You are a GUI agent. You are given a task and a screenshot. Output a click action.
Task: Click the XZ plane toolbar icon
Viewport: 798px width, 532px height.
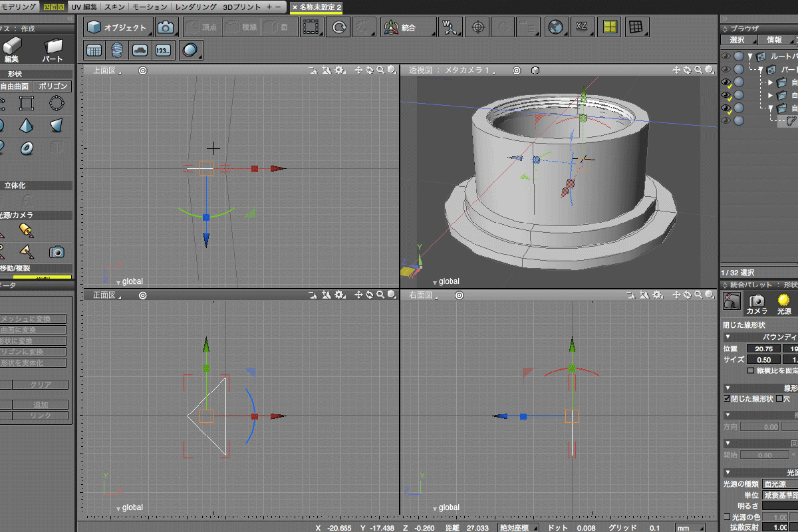click(x=582, y=27)
